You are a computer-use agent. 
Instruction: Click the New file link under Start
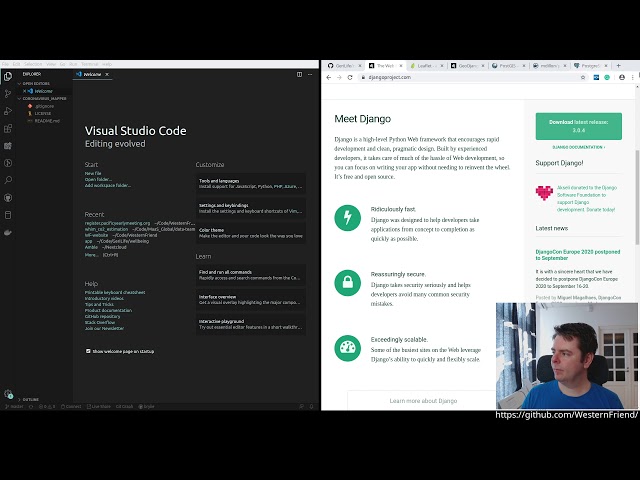[93, 173]
